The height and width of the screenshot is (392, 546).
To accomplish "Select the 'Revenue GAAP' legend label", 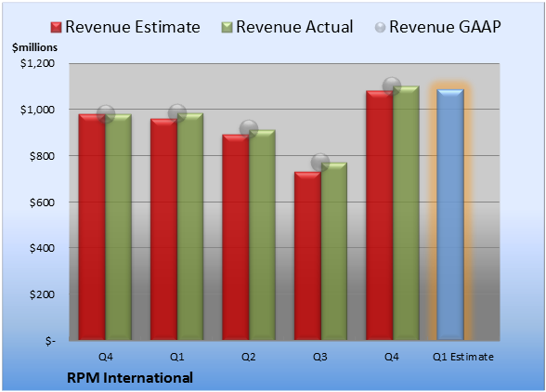I will pyautogui.click(x=445, y=27).
